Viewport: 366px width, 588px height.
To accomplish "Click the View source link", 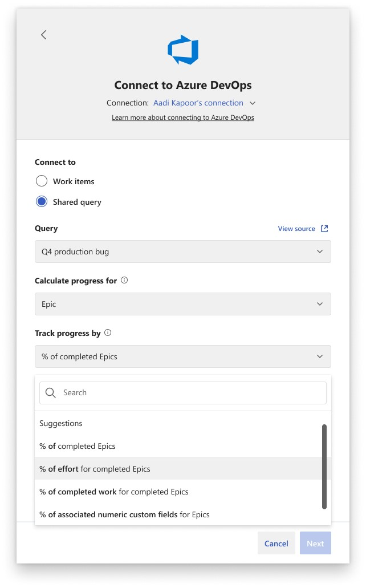I will pos(296,229).
